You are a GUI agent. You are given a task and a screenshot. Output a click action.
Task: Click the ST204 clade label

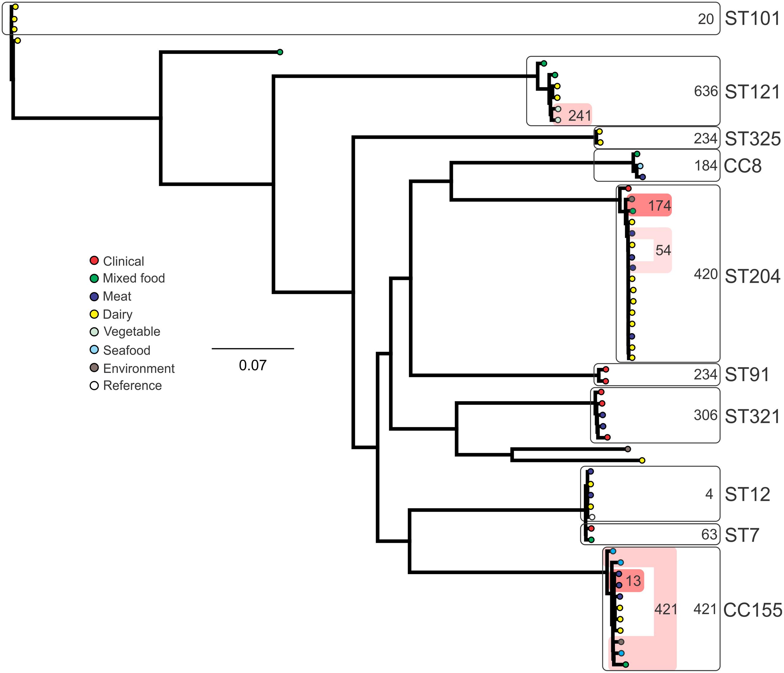tap(752, 276)
